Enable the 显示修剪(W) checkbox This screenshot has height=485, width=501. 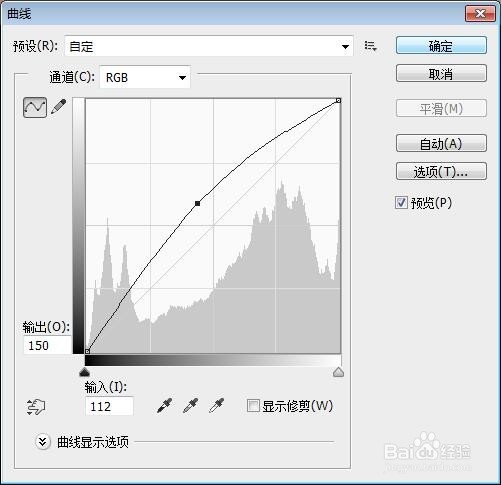point(253,406)
